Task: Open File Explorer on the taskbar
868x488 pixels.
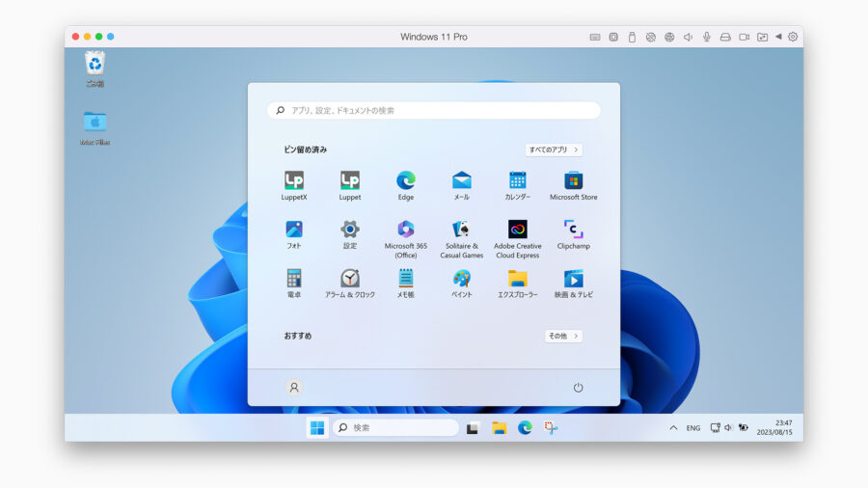Action: point(500,427)
